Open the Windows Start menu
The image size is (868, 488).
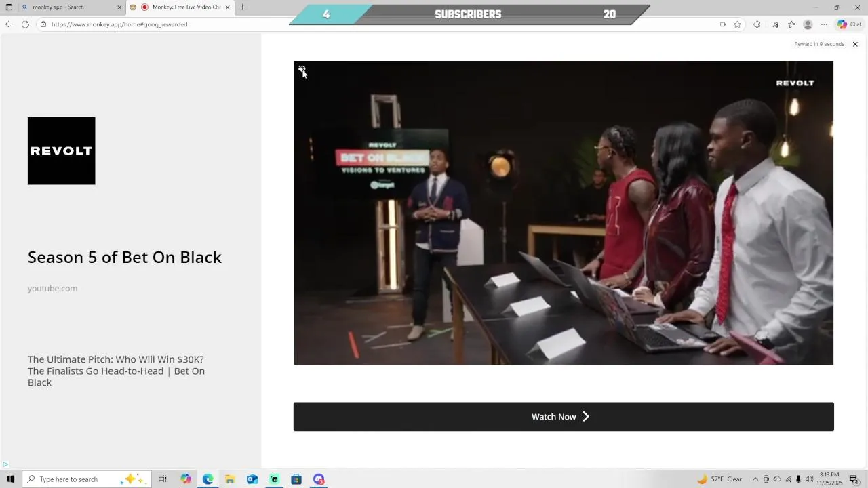coord(10,479)
